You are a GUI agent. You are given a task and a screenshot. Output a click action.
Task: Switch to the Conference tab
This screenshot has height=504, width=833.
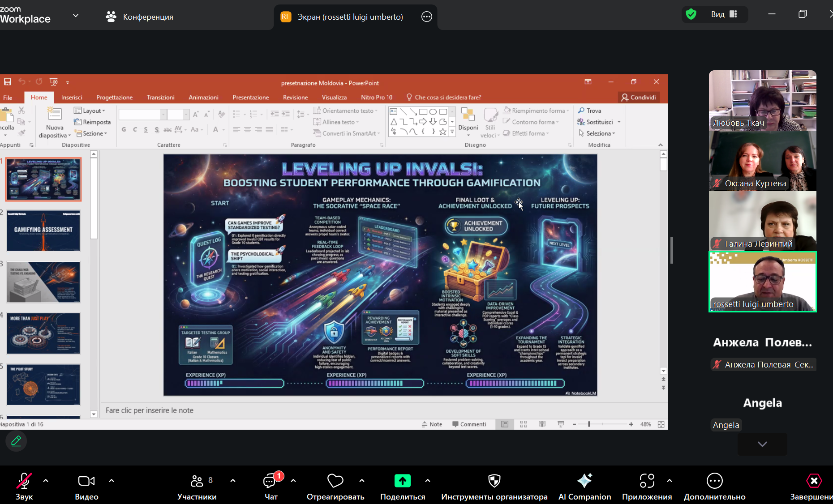[x=140, y=17]
